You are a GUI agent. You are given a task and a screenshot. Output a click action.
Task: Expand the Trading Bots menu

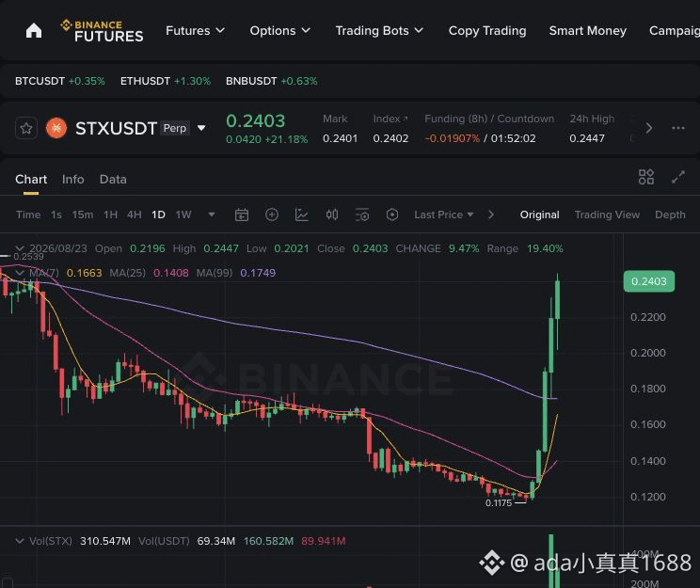[379, 31]
